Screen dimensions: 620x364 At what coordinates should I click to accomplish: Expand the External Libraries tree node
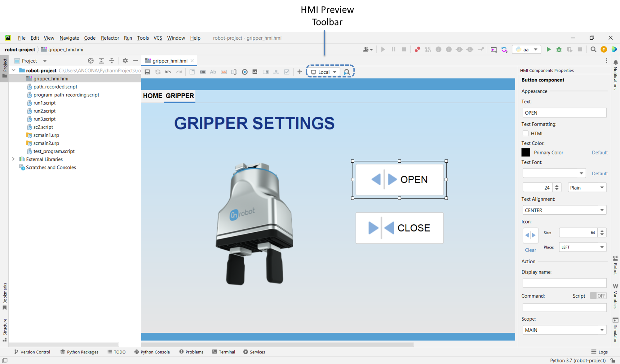coord(13,159)
